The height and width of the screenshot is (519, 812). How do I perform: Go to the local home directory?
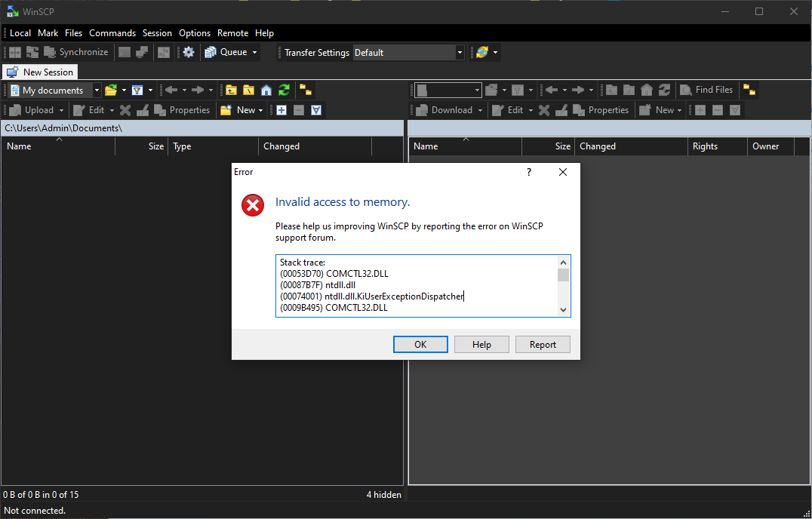coord(266,91)
